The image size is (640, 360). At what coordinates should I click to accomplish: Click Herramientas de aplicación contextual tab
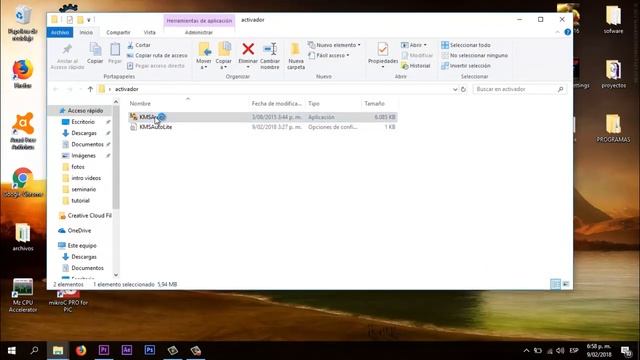pos(199,20)
